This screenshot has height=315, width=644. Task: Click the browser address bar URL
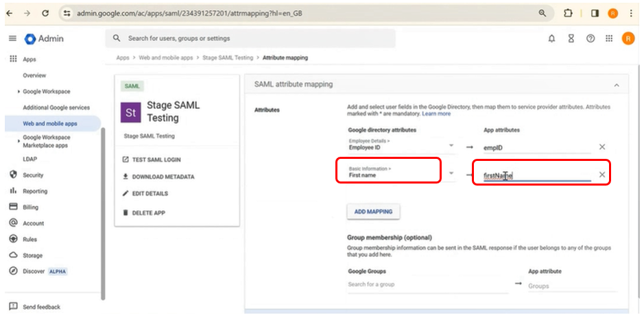coord(189,13)
